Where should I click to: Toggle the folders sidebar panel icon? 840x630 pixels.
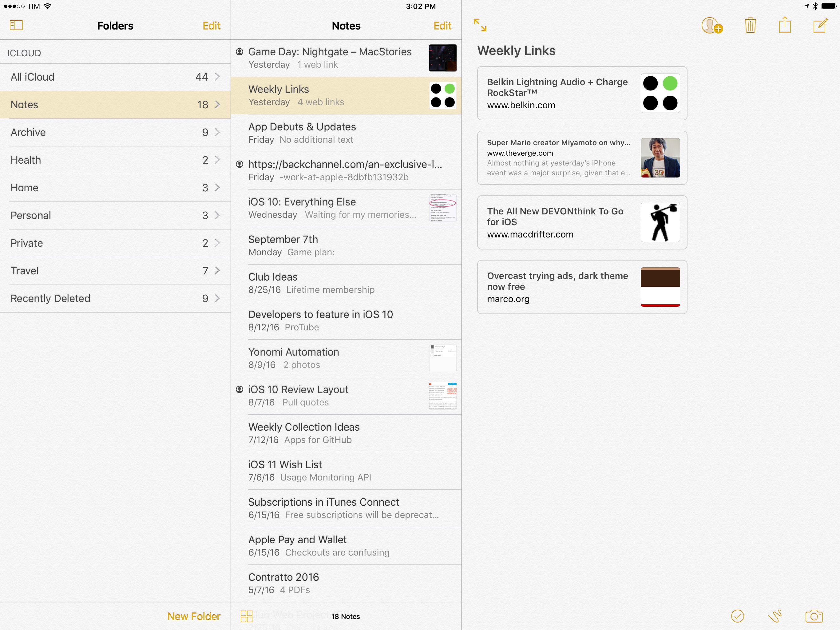pos(16,26)
